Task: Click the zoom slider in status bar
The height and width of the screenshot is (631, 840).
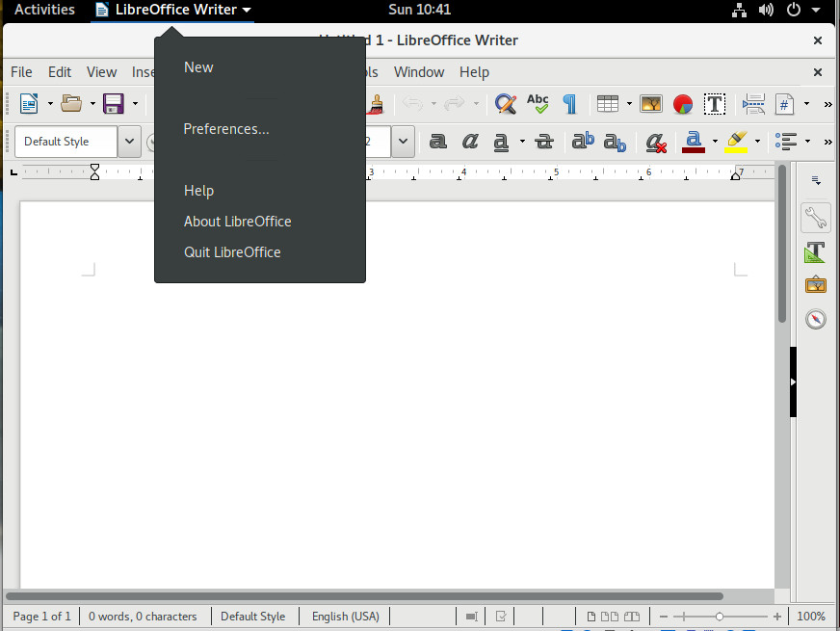Action: coord(719,617)
